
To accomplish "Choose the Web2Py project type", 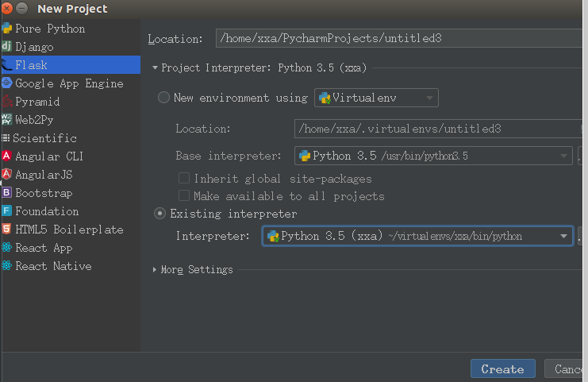I will (x=71, y=120).
